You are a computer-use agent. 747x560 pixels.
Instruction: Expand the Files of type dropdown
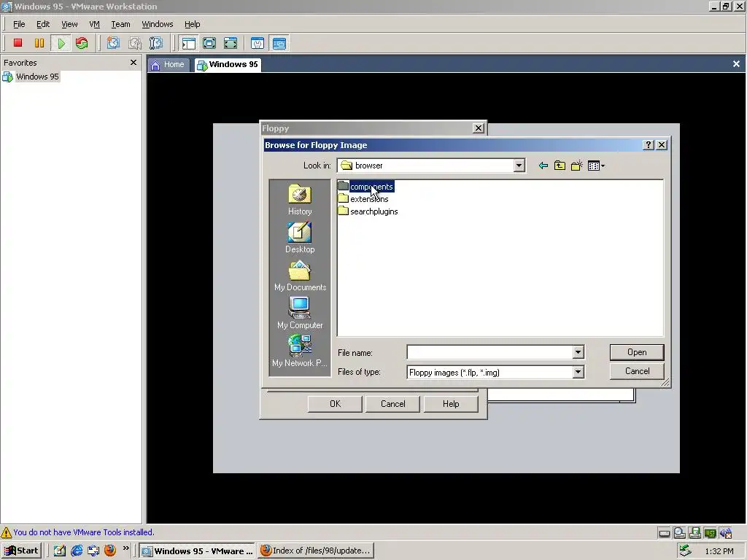point(578,372)
